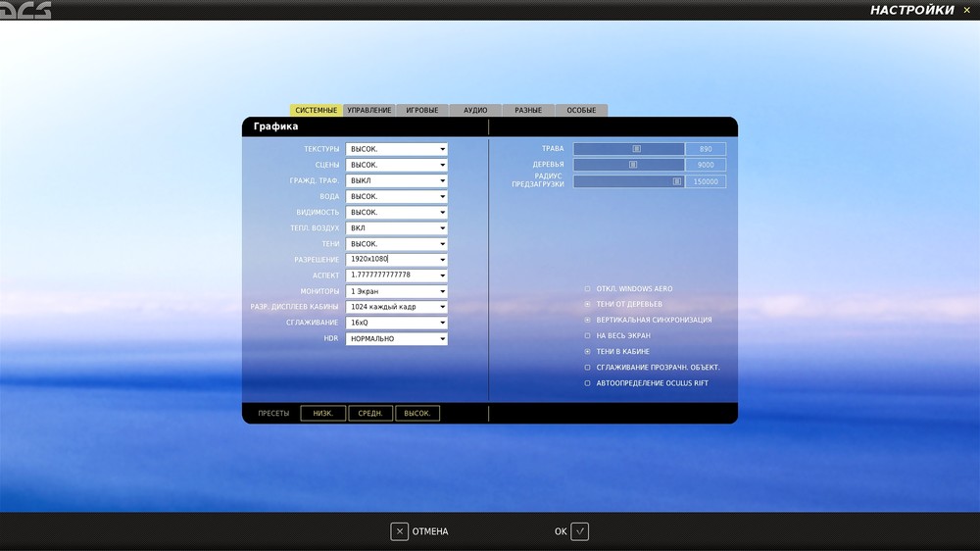Close settings with the yellow X icon

(x=967, y=10)
